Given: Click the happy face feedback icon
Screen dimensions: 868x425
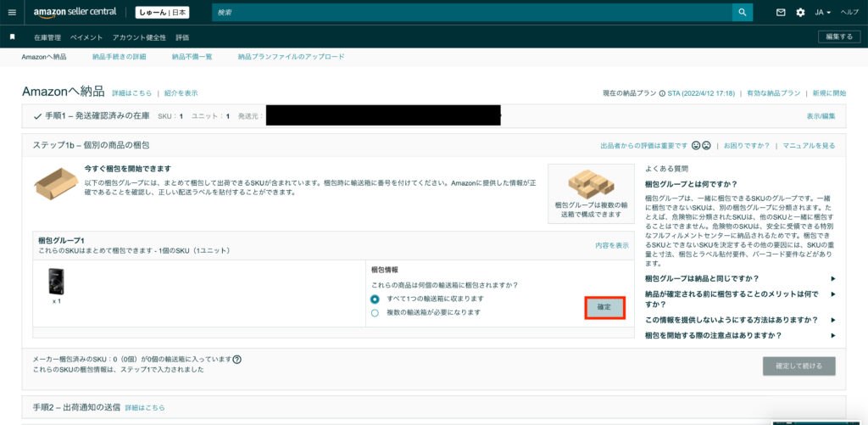Looking at the screenshot, I should 696,146.
